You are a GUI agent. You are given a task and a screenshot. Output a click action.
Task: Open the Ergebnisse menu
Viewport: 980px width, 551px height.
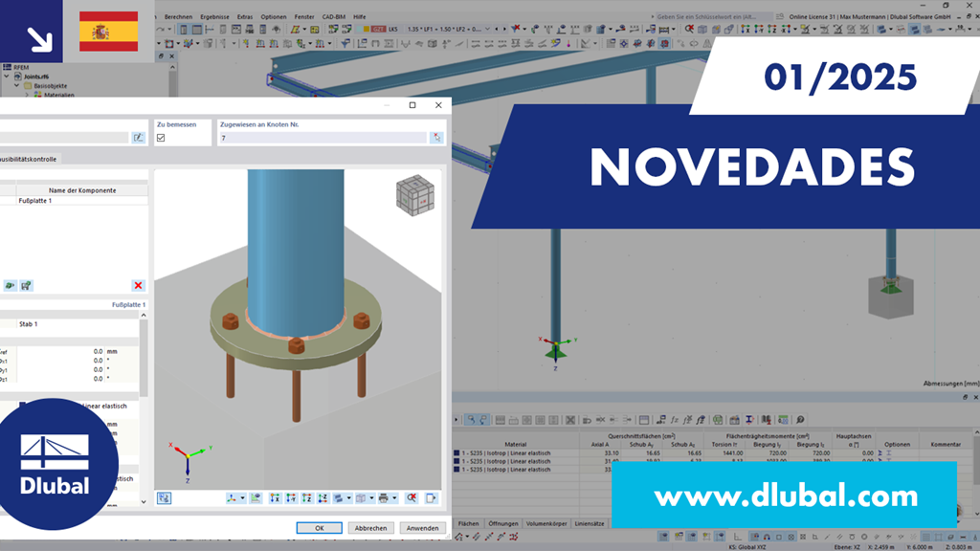[214, 17]
